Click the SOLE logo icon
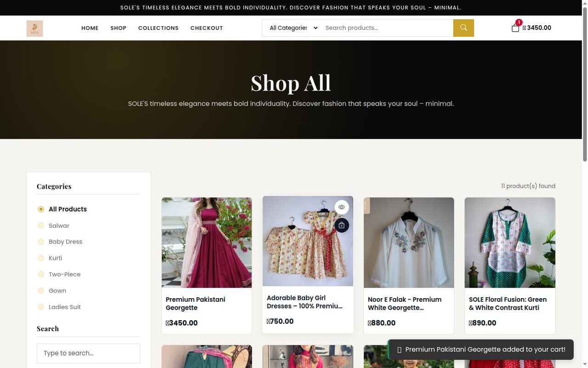Screen dimensions: 588x368 (34, 28)
